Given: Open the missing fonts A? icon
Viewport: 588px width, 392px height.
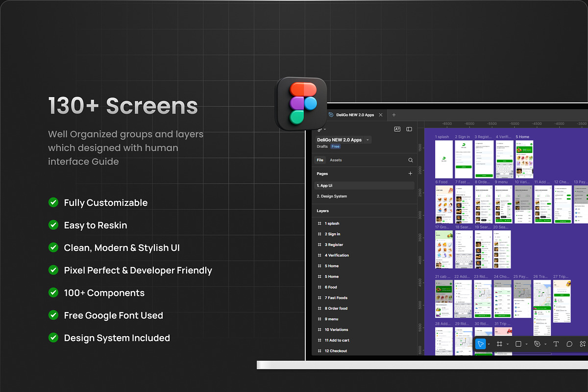Looking at the screenshot, I should click(x=397, y=129).
